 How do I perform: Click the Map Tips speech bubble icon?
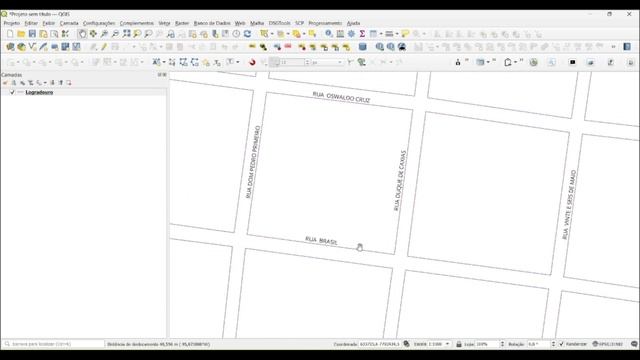(405, 34)
